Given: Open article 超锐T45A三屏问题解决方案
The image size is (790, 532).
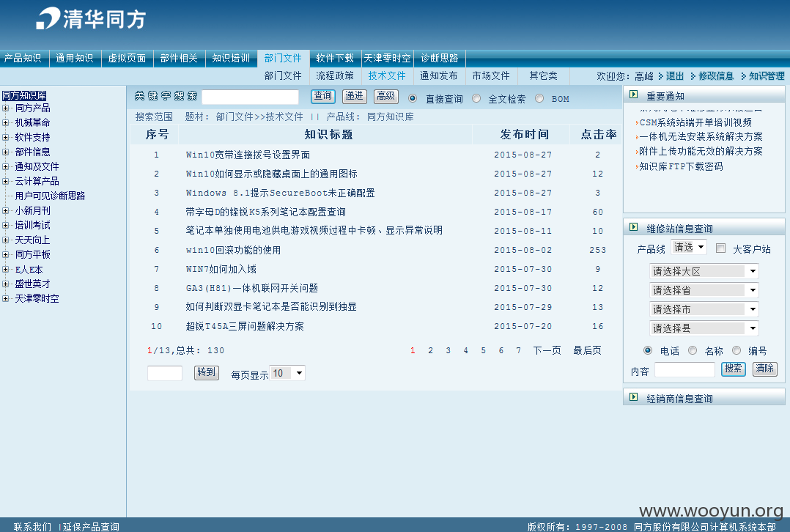Looking at the screenshot, I should (245, 326).
